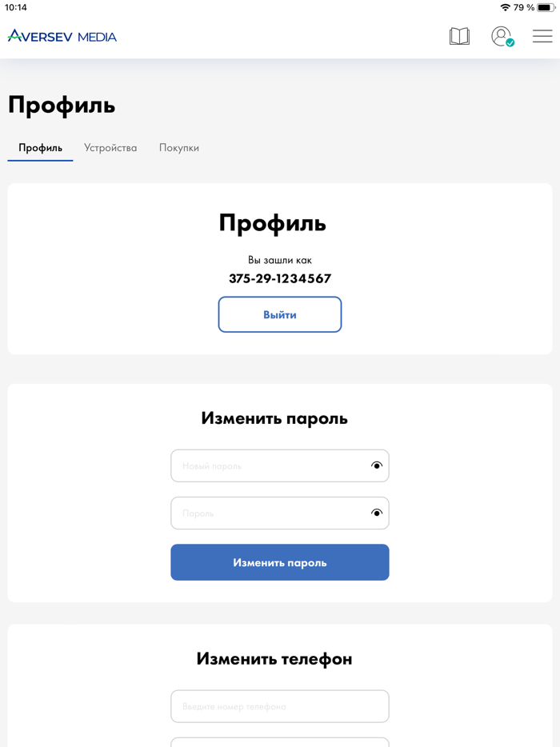Screen dimensions: 560x747
Task: Open the account profile icon
Action: tap(500, 36)
